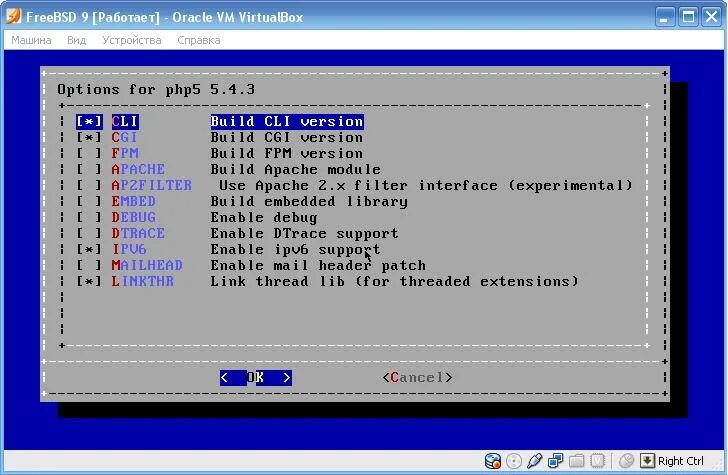
Task: Click the FPM option name label
Action: click(x=125, y=153)
